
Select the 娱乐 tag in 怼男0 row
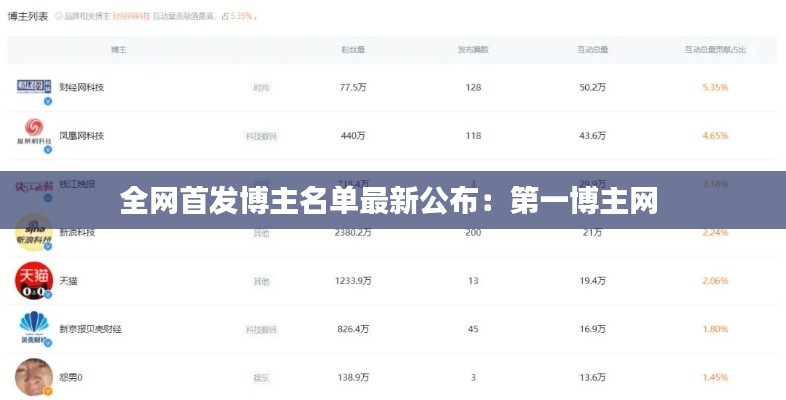[x=261, y=377]
